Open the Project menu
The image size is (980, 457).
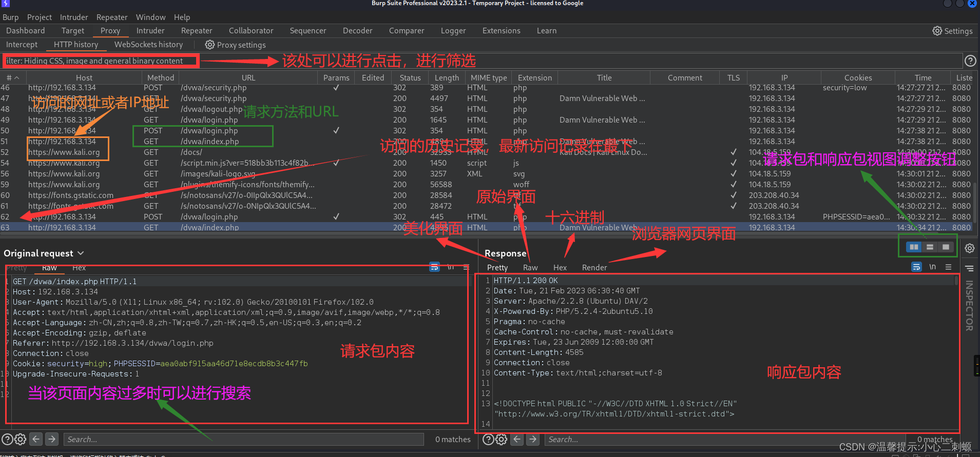pos(40,17)
